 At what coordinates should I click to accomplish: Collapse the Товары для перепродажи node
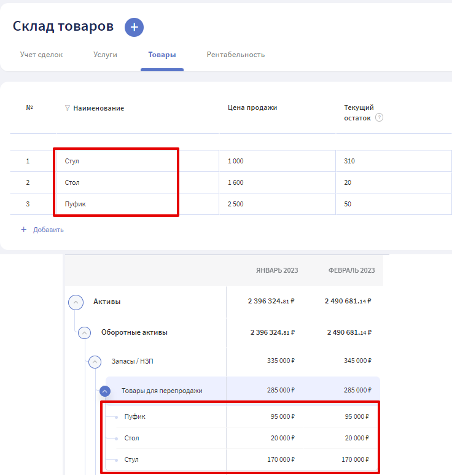pos(105,391)
